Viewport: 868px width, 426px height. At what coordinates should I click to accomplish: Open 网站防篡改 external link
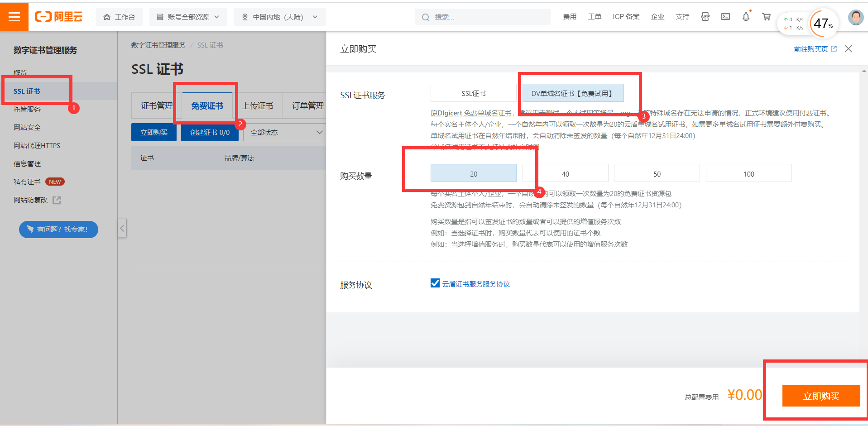point(30,200)
